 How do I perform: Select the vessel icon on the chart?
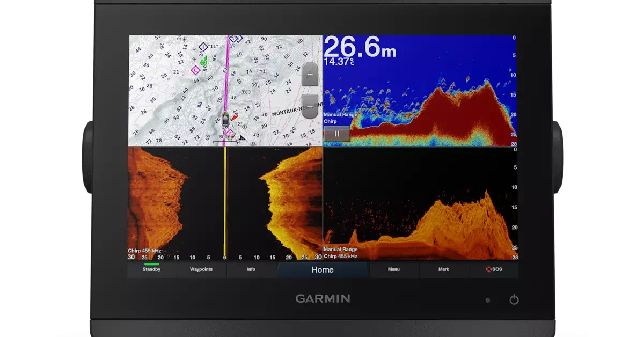[x=225, y=120]
